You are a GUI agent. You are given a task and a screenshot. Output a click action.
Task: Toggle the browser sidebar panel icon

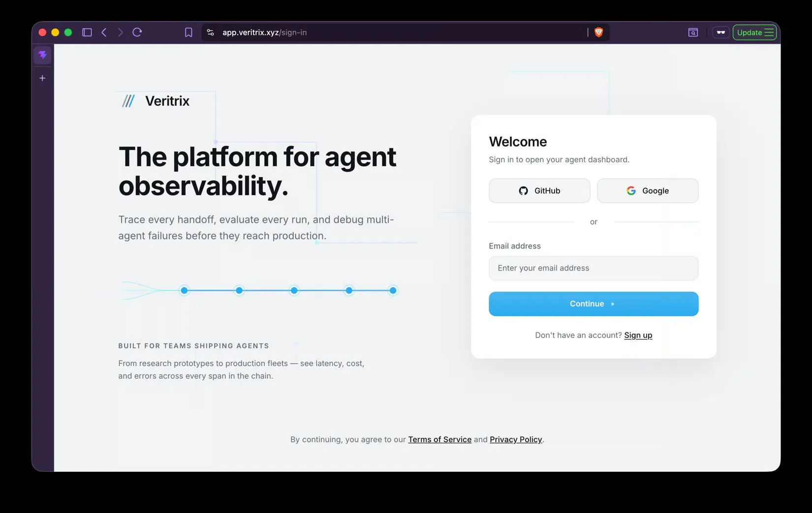click(87, 32)
